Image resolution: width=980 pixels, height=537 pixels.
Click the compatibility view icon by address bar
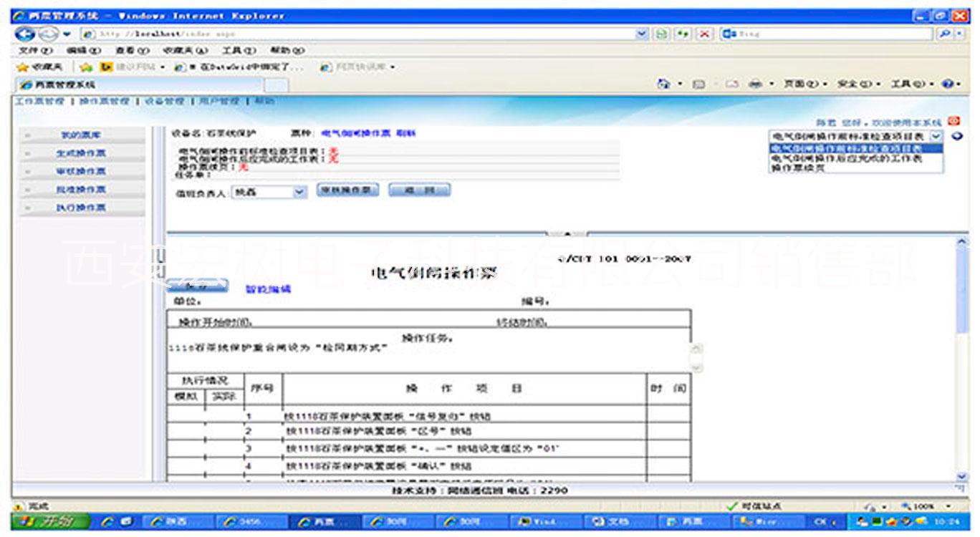pyautogui.click(x=662, y=34)
